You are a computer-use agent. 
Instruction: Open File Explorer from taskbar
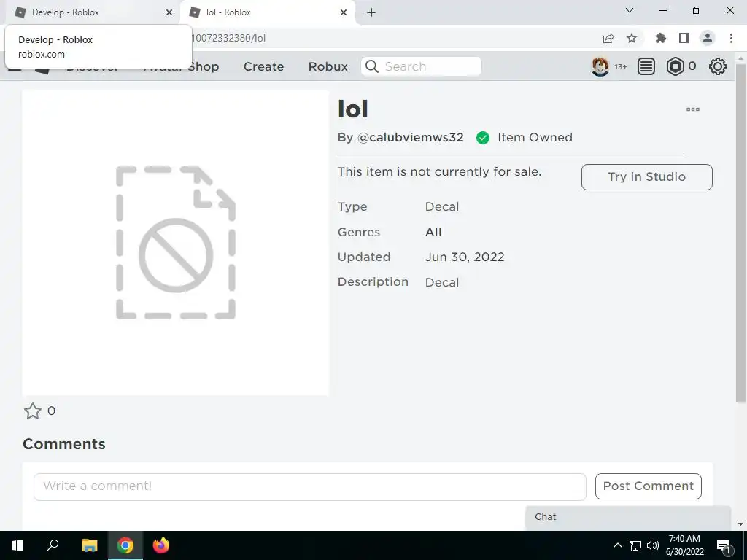(x=89, y=545)
